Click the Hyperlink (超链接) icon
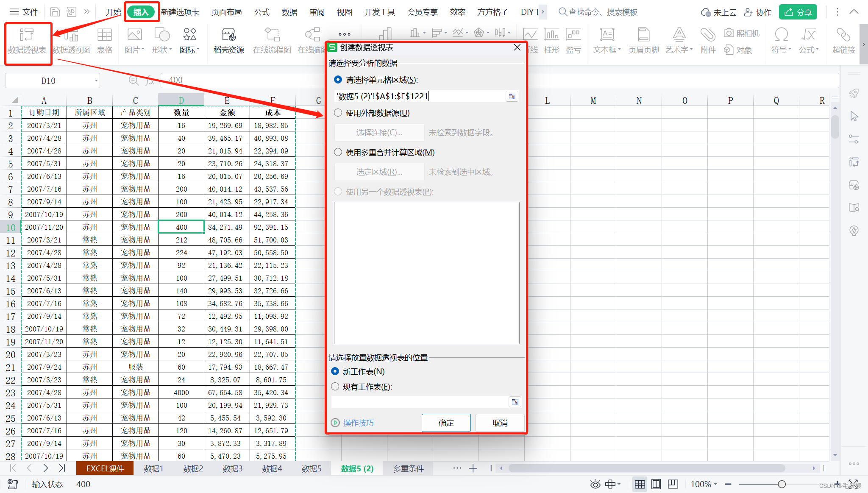This screenshot has height=493, width=868. click(843, 35)
